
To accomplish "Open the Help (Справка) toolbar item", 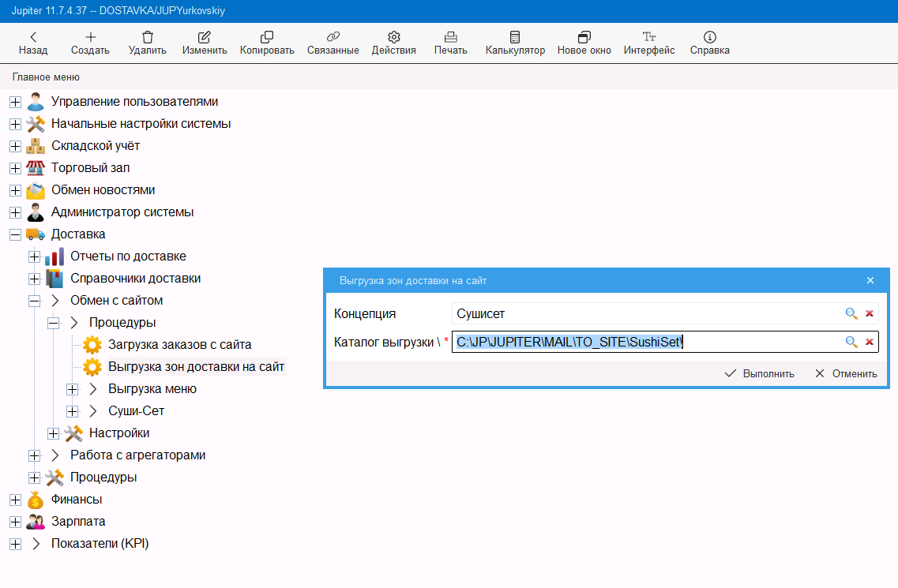I will [x=709, y=37].
